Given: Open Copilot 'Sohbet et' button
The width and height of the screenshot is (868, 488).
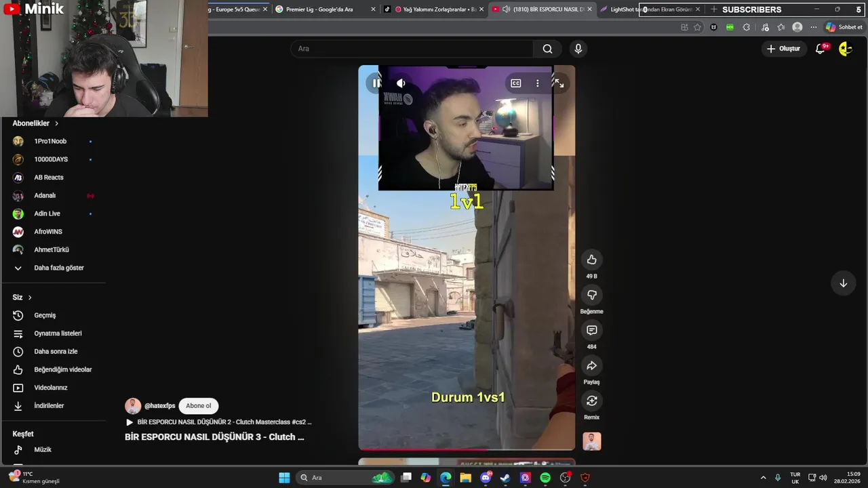Looking at the screenshot, I should coord(844,27).
